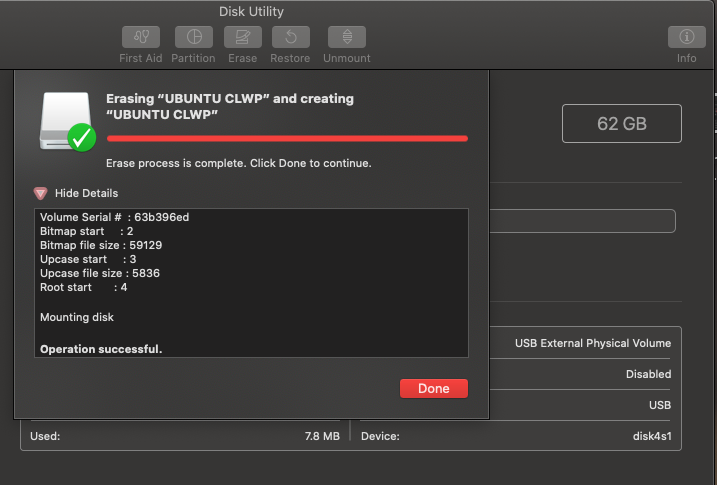Viewport: 717px width, 485px height.
Task: Click the Erasing UBUNTU CLWP heading
Action: [230, 106]
